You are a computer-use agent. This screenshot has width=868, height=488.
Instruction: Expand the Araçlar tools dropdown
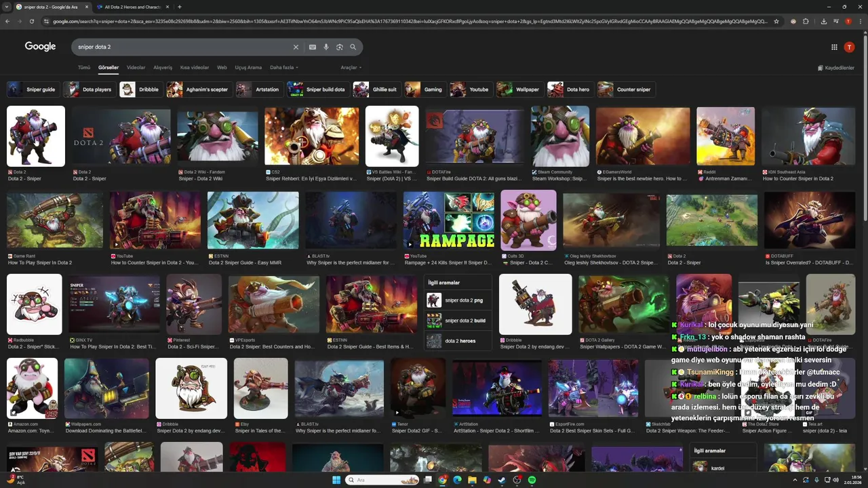point(351,68)
